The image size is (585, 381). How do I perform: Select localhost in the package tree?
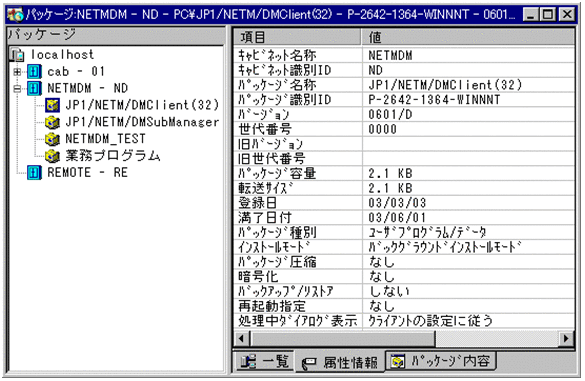pyautogui.click(x=62, y=54)
